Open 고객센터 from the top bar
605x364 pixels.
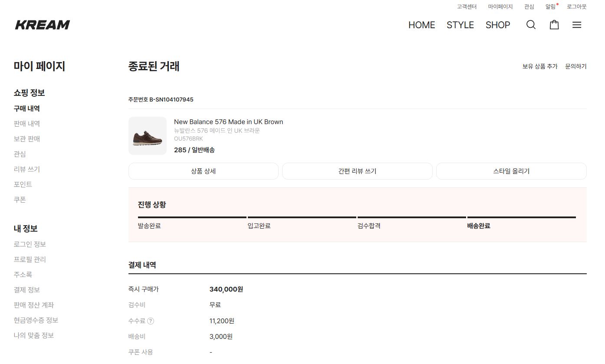[467, 7]
